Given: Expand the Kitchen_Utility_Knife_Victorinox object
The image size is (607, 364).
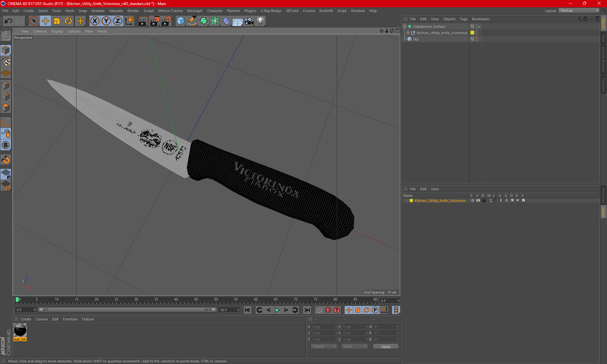Looking at the screenshot, I should pyautogui.click(x=408, y=33).
